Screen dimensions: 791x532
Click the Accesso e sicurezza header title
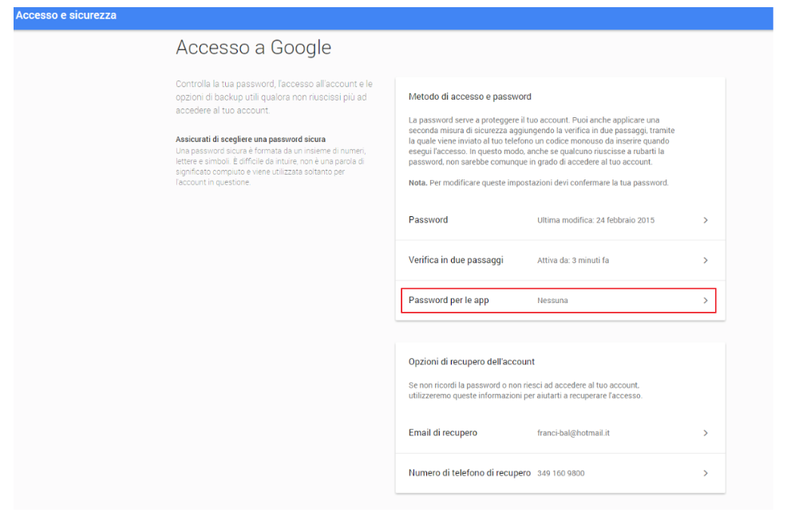pos(66,15)
